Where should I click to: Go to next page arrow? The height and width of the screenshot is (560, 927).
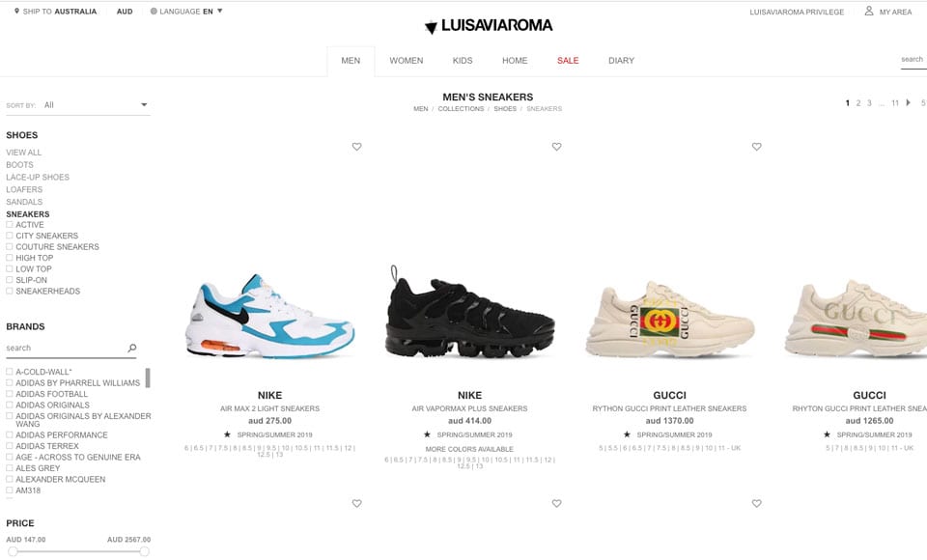coord(908,103)
